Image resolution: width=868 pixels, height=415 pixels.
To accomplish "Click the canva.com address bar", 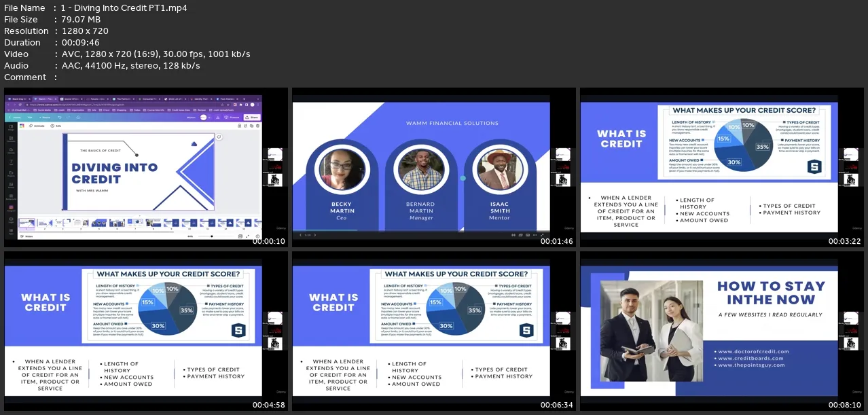I will click(x=129, y=105).
